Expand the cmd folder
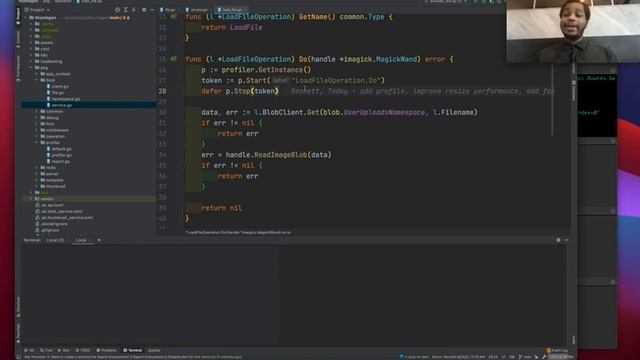 click(31, 49)
